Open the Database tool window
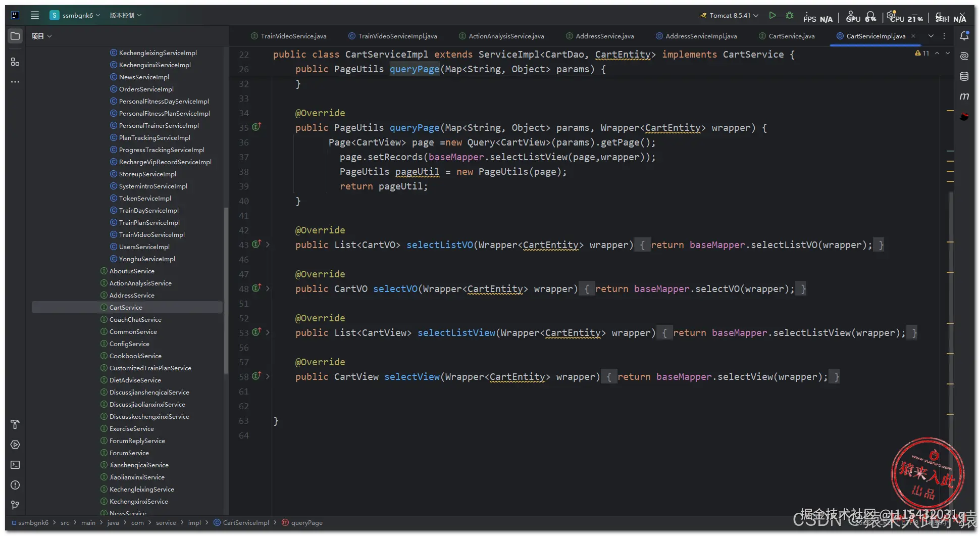Image resolution: width=980 pixels, height=536 pixels. [x=964, y=76]
